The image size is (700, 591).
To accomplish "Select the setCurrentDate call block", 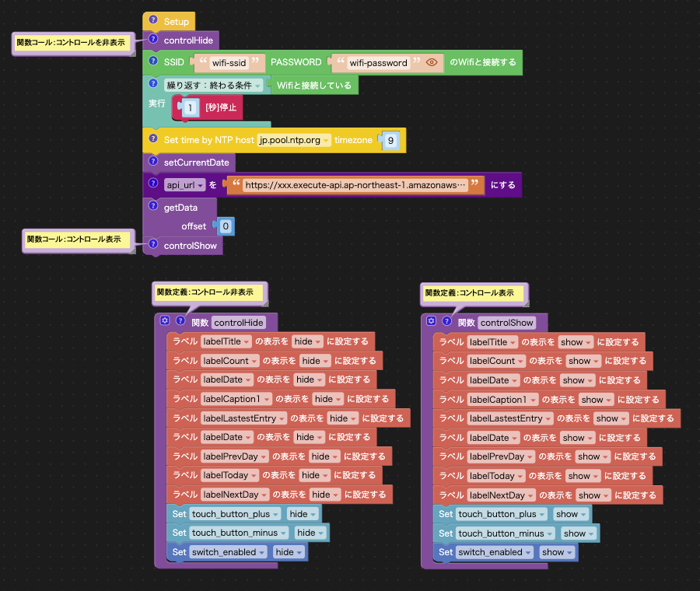I will (x=197, y=163).
